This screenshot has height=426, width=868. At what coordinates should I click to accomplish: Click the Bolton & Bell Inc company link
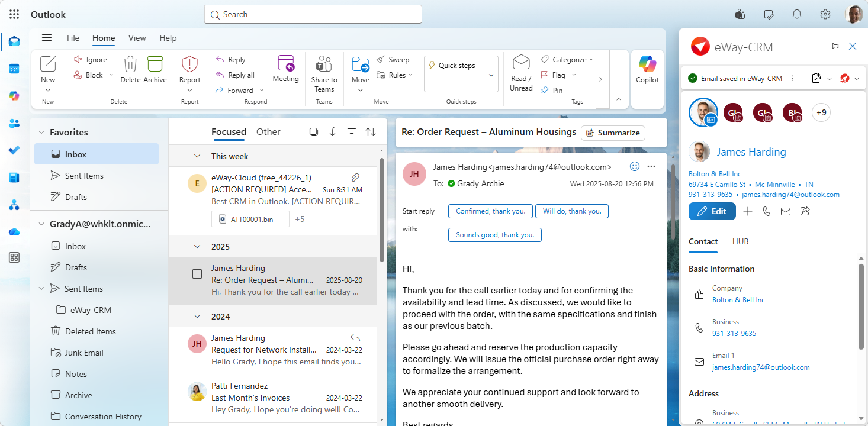[x=715, y=174]
